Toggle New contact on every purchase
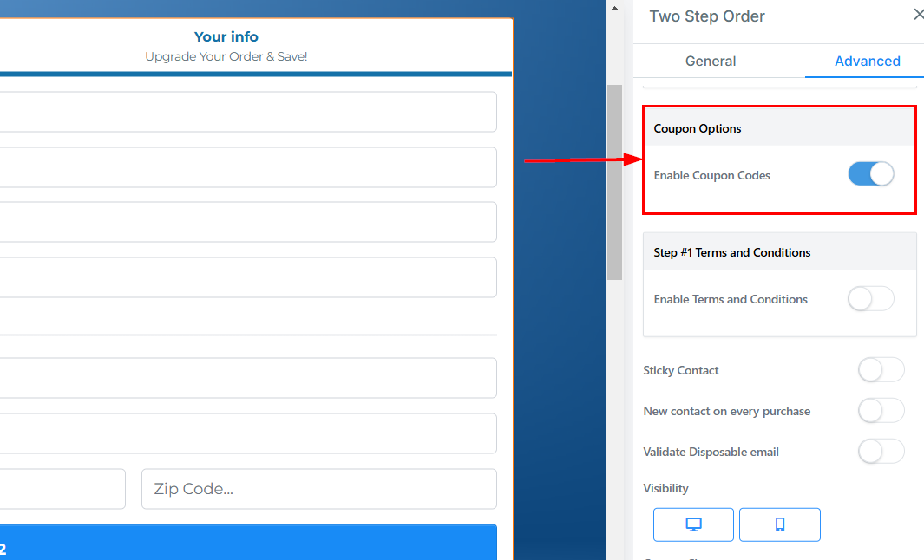This screenshot has height=560, width=924. coord(881,411)
